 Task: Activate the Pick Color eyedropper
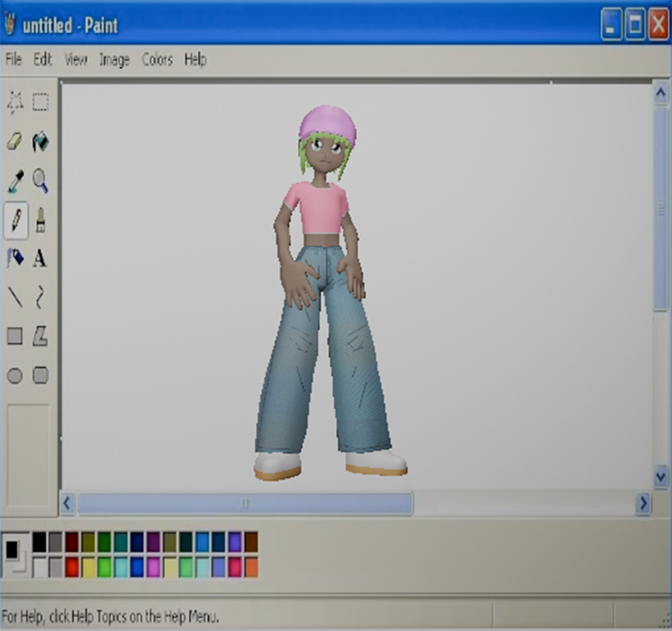coord(15,181)
